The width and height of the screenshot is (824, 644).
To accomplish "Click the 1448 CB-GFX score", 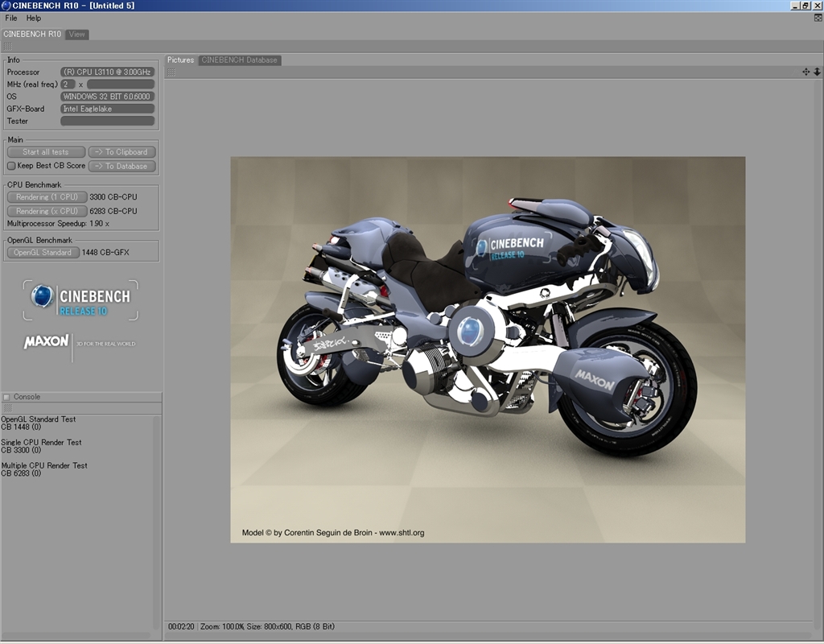I will pos(105,252).
